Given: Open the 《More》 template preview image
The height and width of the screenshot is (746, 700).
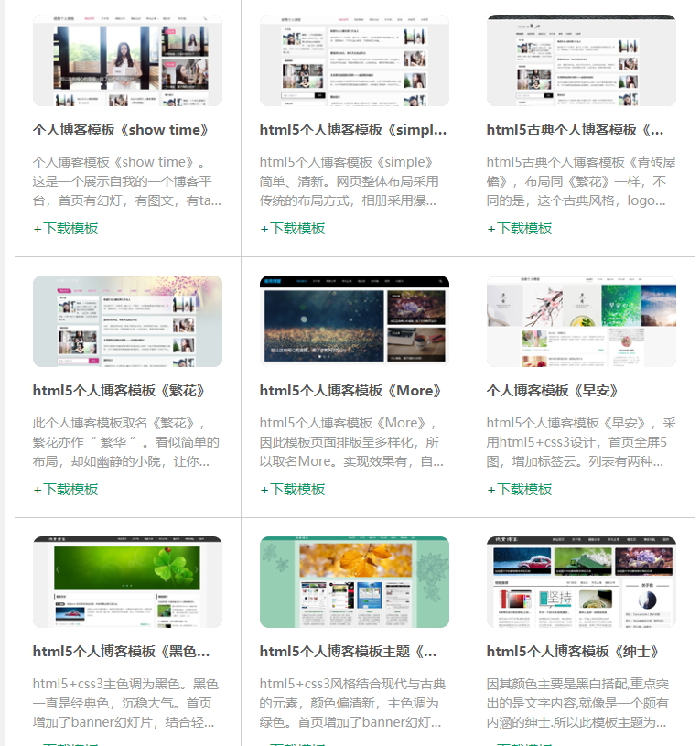Looking at the screenshot, I should pyautogui.click(x=354, y=321).
